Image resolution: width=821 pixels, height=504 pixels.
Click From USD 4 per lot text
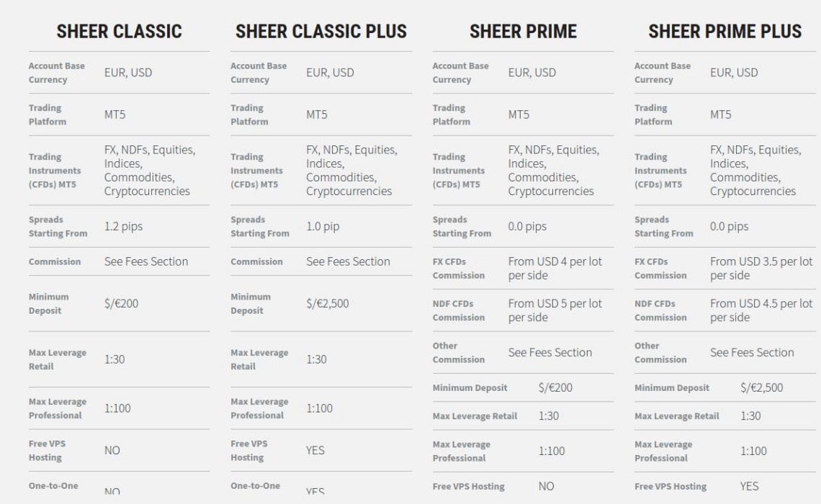555,261
